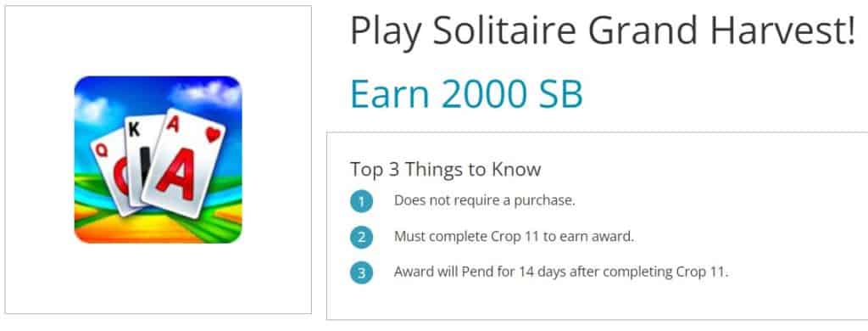This screenshot has height=331, width=868.
Task: Click the numbered circle 1 bullet
Action: (361, 201)
